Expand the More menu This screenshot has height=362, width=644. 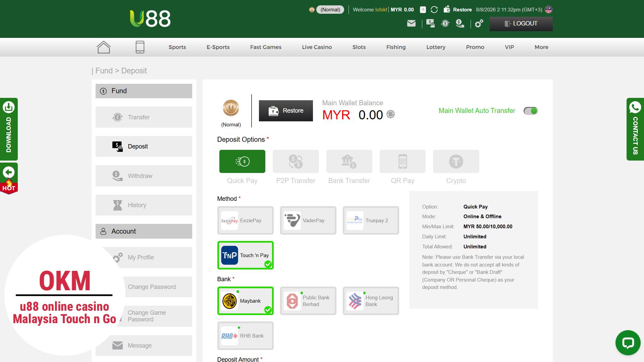541,47
